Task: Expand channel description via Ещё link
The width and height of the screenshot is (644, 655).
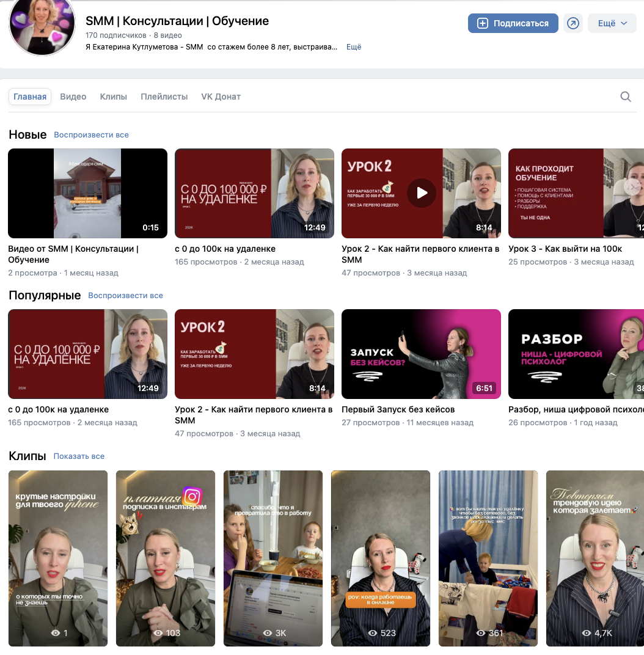Action: click(x=354, y=47)
